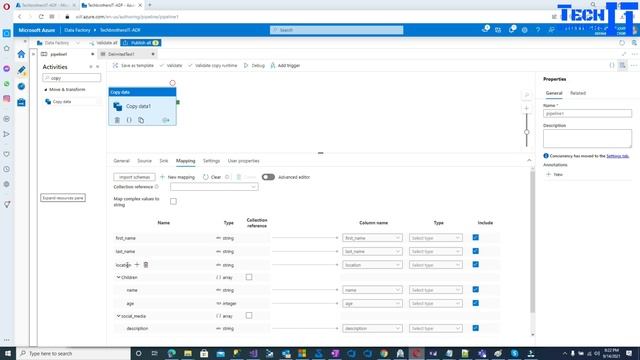Uncheck Include for last_name row
The width and height of the screenshot is (640, 360).
tap(476, 251)
